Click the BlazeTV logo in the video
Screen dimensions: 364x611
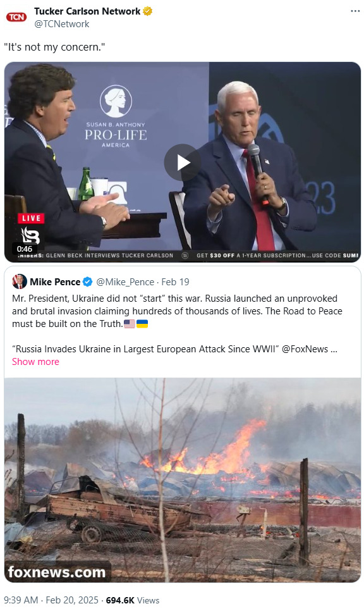tap(30, 235)
